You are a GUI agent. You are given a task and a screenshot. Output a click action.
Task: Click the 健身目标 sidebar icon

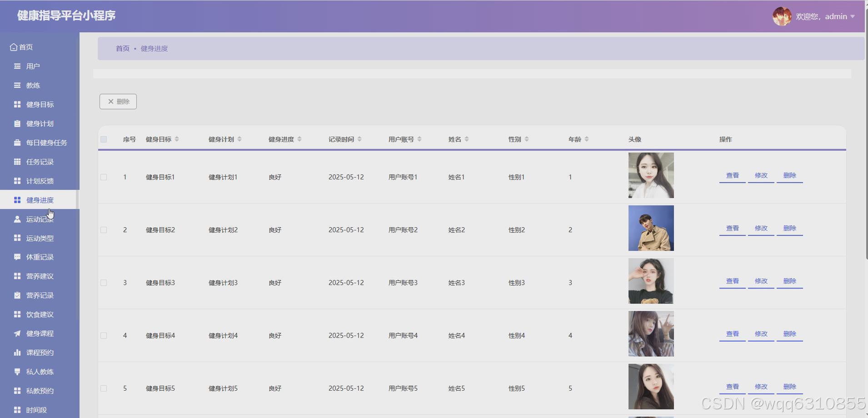(x=17, y=104)
